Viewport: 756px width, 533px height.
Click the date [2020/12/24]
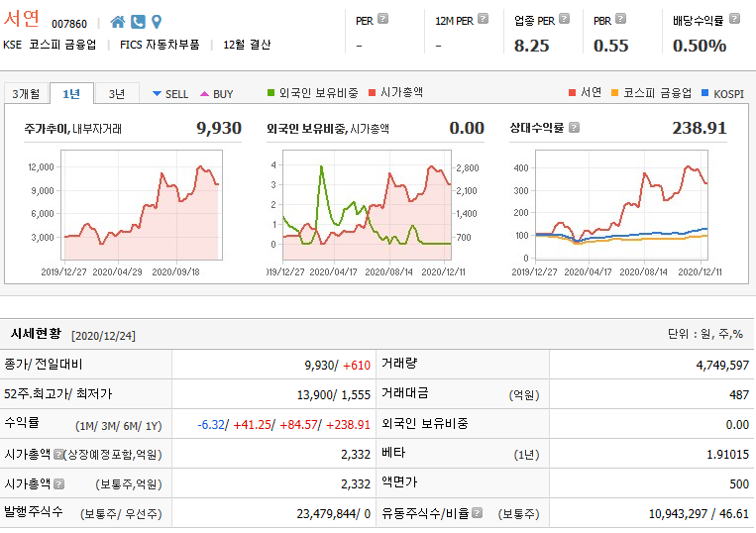click(103, 336)
